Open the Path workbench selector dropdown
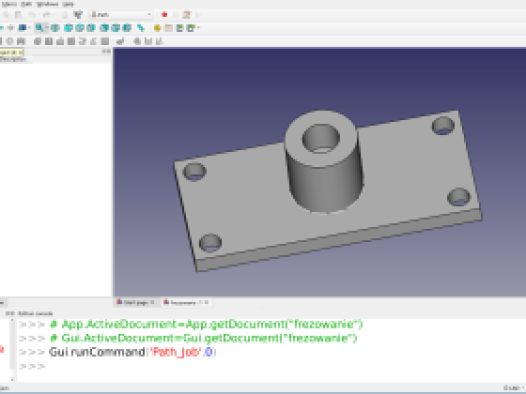The width and height of the screenshot is (526, 394). click(121, 15)
